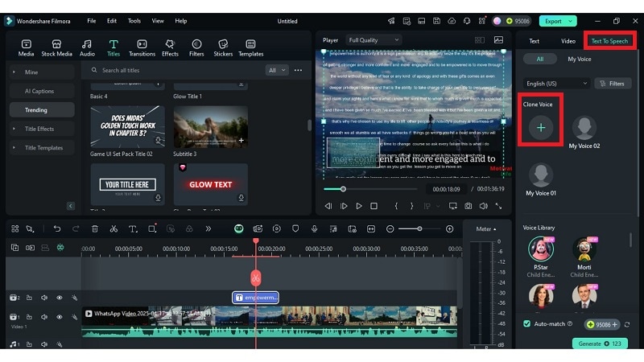Switch to My Voice toggle
This screenshot has height=362, width=644.
(x=579, y=59)
